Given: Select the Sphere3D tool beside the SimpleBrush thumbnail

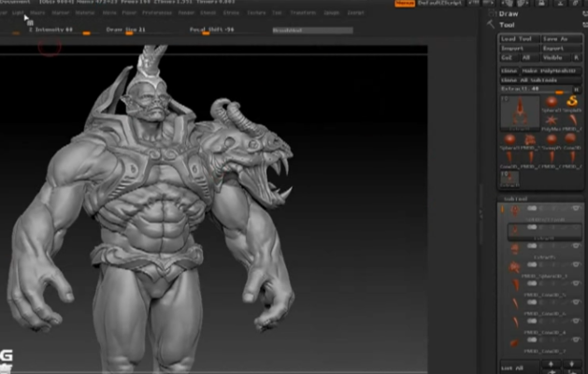Looking at the screenshot, I should (x=552, y=102).
